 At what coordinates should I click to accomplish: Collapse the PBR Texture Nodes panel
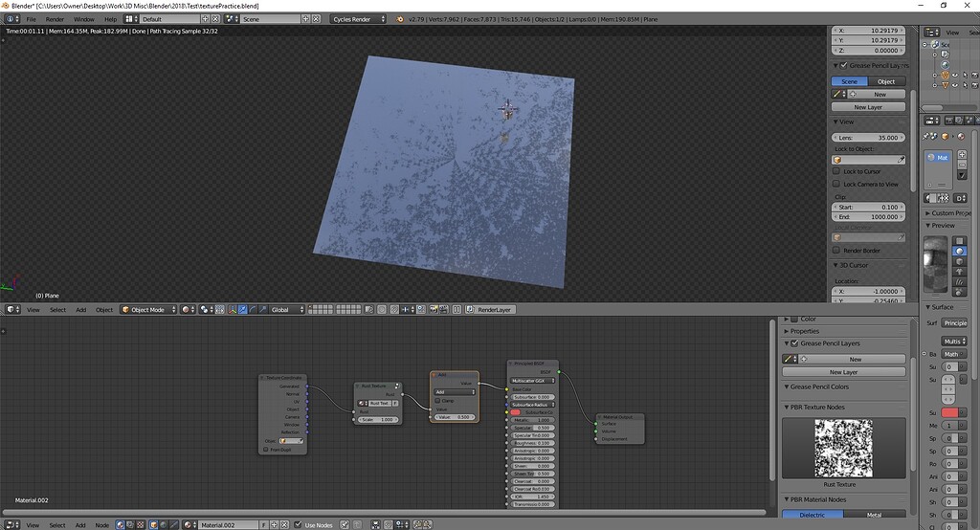(x=787, y=407)
